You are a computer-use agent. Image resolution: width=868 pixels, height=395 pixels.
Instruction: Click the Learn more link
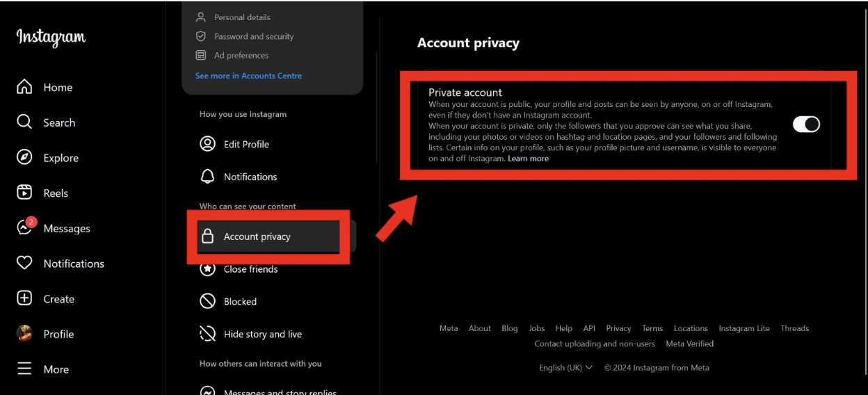click(528, 159)
